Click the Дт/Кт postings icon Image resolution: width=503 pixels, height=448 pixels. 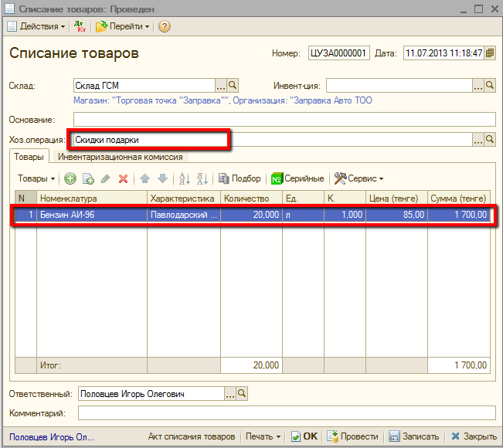pyautogui.click(x=80, y=26)
